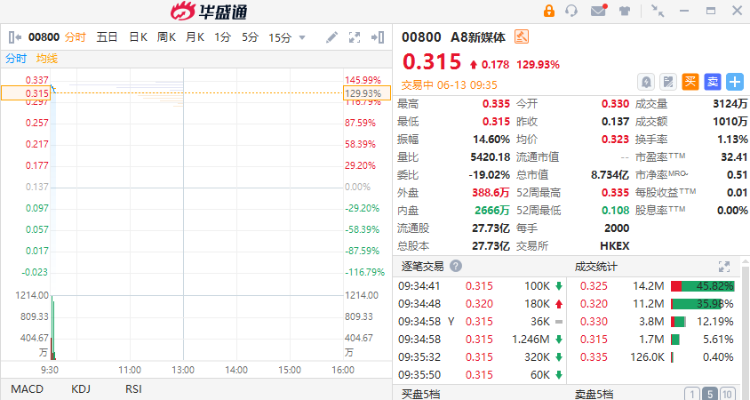This screenshot has height=400, width=750.
Task: Open the messages envelope icon
Action: point(598,11)
